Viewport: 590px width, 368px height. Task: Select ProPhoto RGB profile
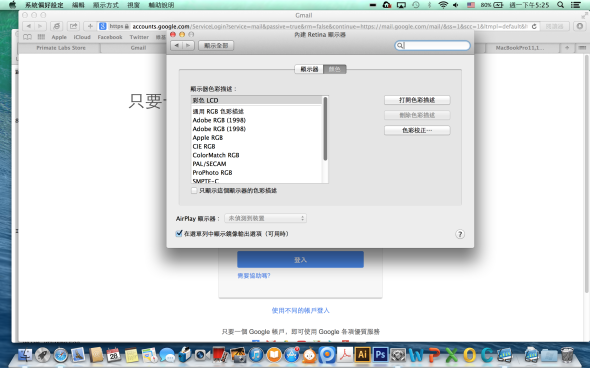pos(257,172)
